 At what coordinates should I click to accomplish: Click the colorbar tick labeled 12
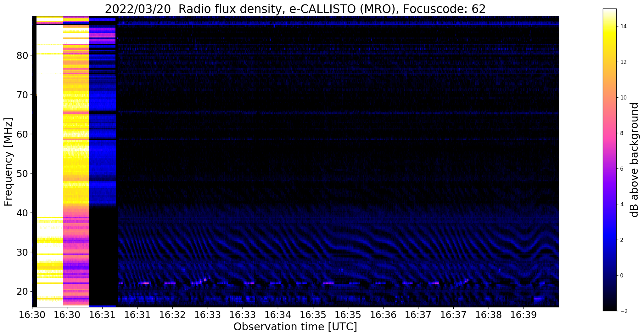(x=623, y=62)
